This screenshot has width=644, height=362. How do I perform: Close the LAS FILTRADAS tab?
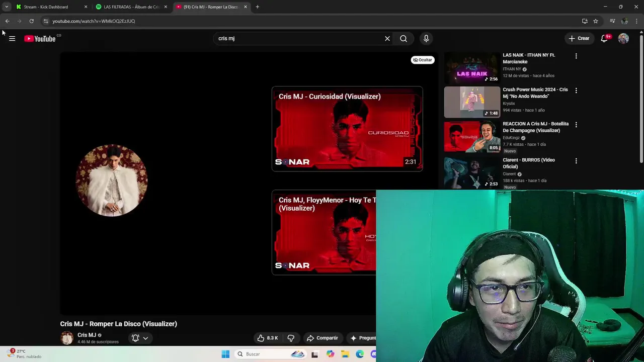click(166, 7)
